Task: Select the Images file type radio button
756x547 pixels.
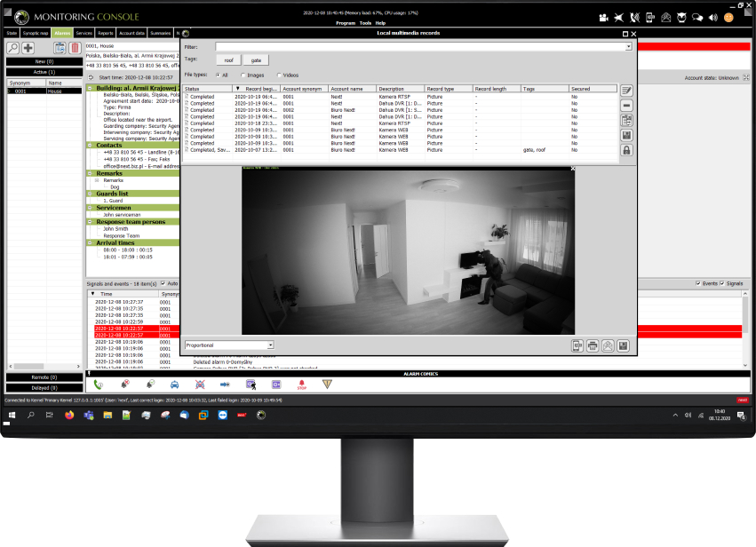Action: point(243,75)
